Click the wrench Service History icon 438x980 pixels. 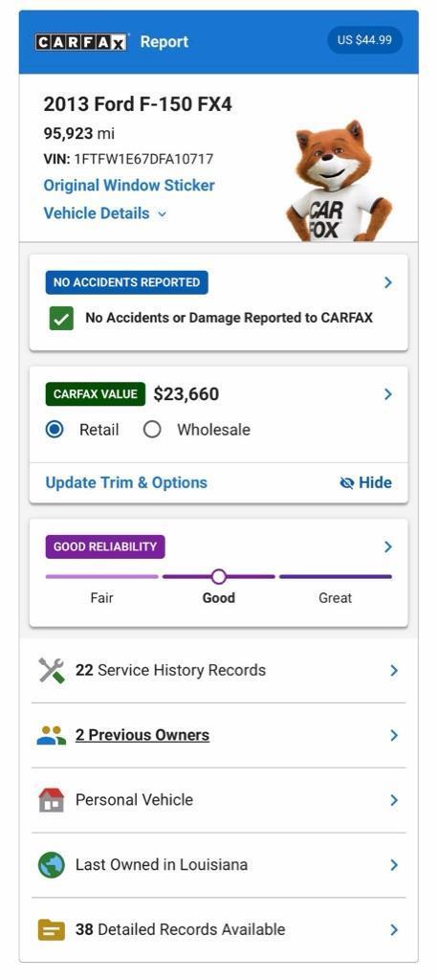(52, 671)
